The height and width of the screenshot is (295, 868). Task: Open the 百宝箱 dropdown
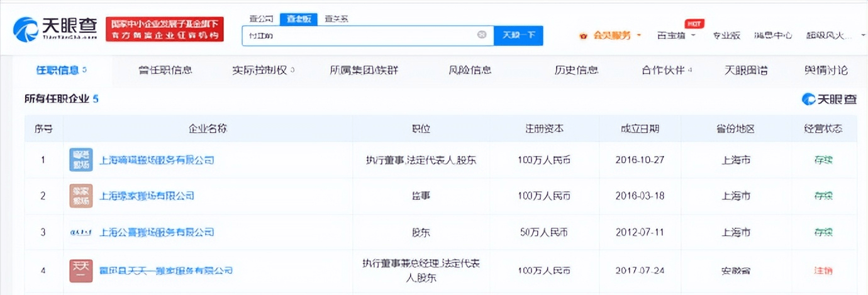pyautogui.click(x=676, y=35)
